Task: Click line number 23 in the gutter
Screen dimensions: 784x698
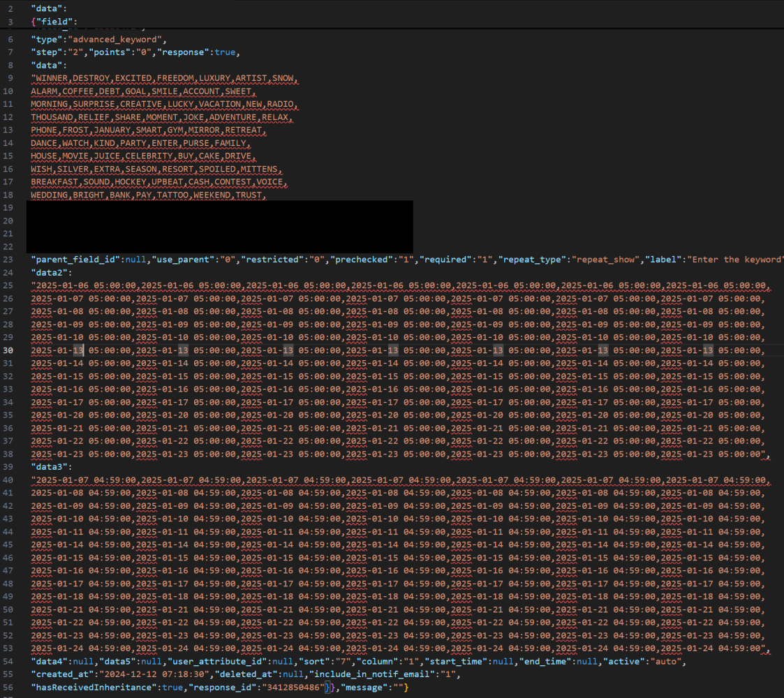Action: point(8,260)
